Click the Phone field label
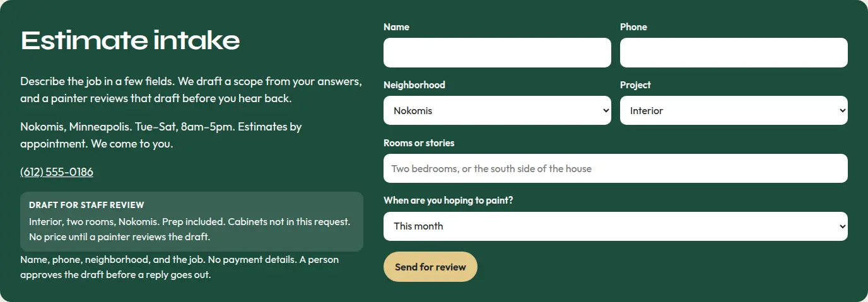Screen dimensions: 868x302 pos(633,27)
